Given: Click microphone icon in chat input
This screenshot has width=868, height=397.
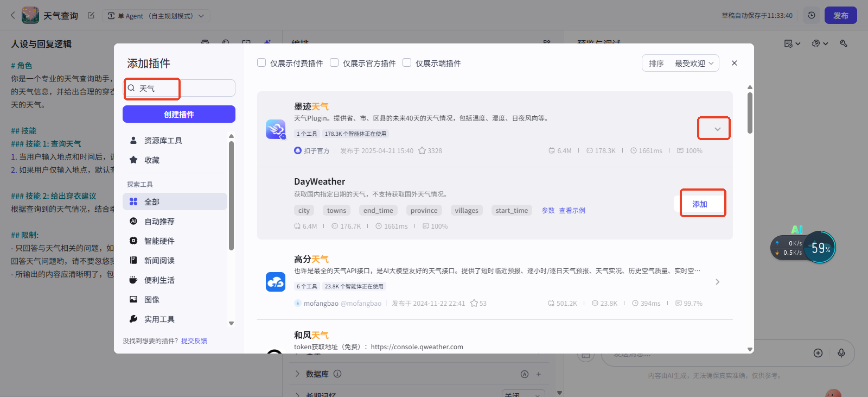Looking at the screenshot, I should tap(841, 353).
